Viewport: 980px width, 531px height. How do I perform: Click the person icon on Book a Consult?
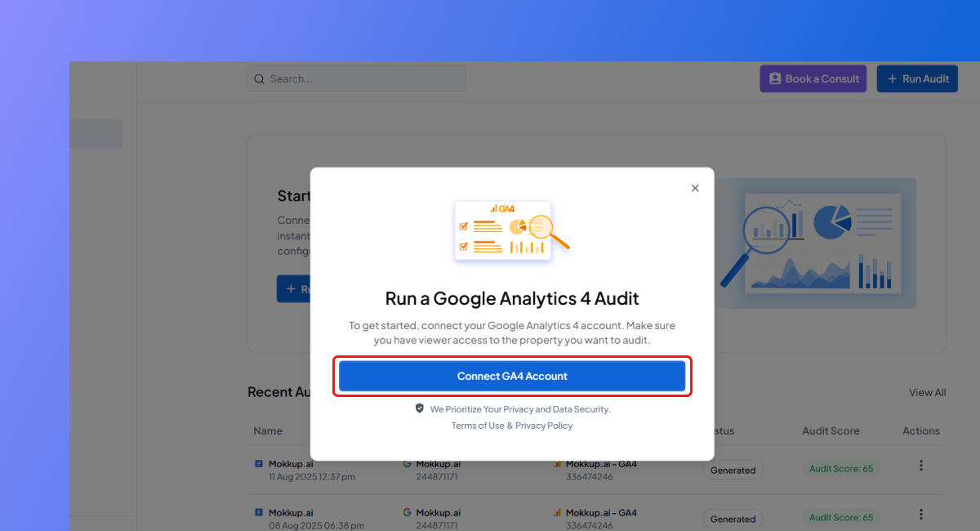[775, 79]
